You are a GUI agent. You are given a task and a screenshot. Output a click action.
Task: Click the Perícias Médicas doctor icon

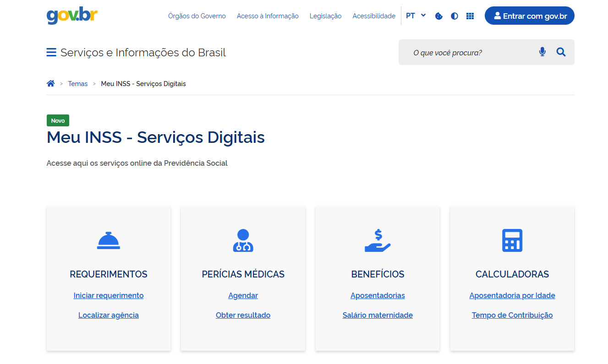point(243,240)
